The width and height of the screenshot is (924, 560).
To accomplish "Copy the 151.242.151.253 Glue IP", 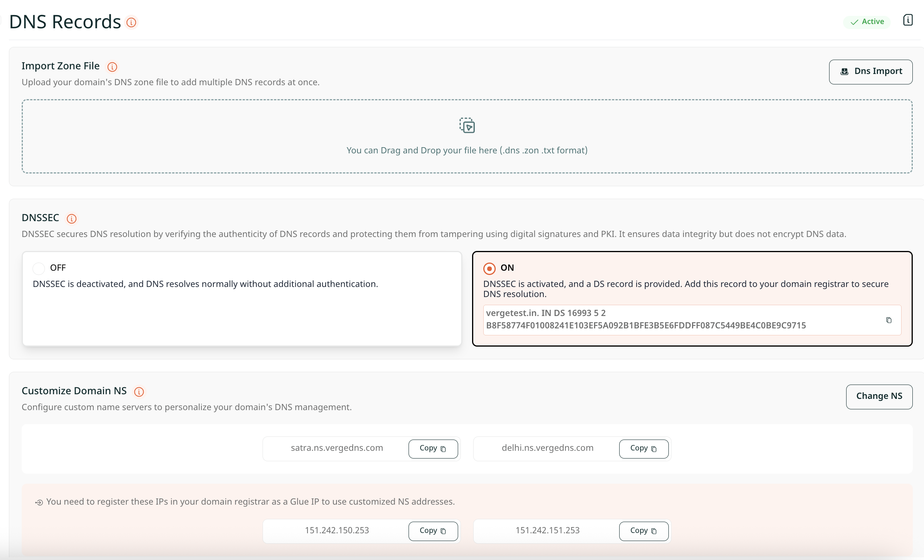I will pos(644,531).
